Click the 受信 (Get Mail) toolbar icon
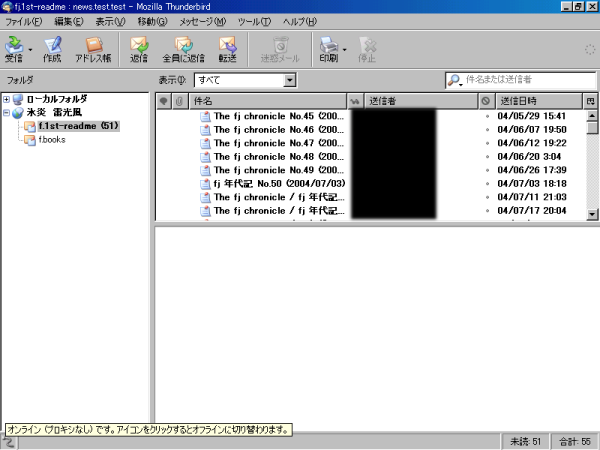 [14, 49]
